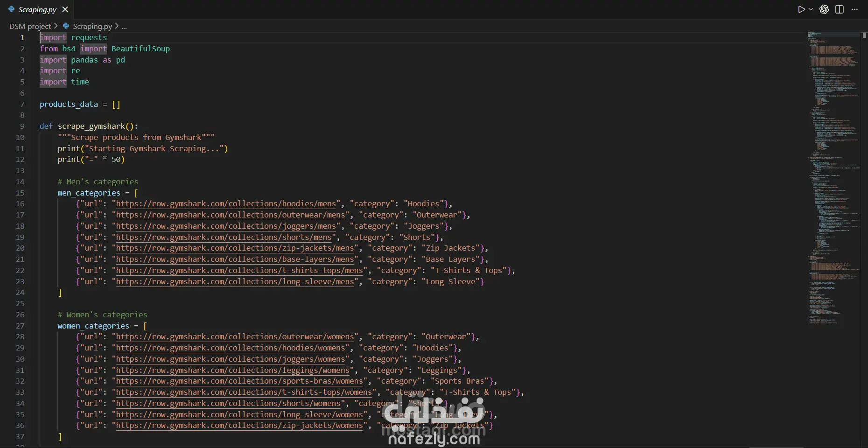Click line number 9 in the gutter

point(22,126)
